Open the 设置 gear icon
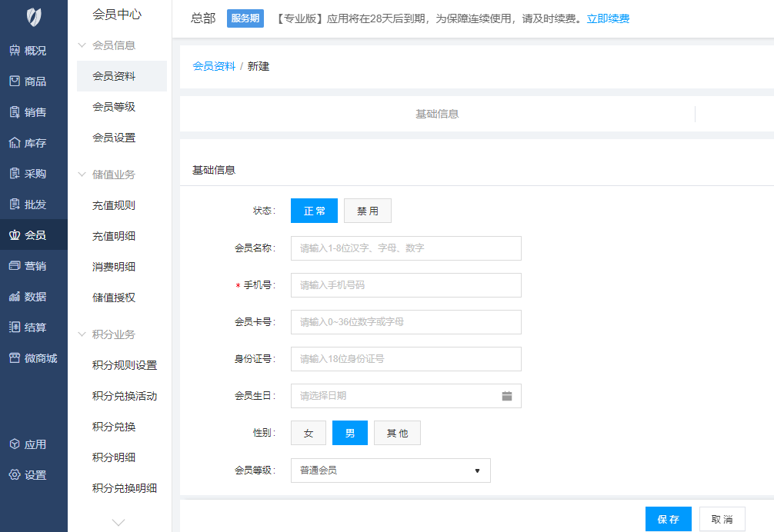Image resolution: width=774 pixels, height=532 pixels. [15, 475]
